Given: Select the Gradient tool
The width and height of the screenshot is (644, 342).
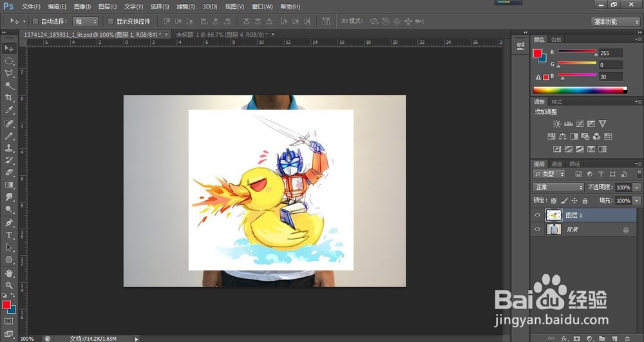Looking at the screenshot, I should 8,185.
